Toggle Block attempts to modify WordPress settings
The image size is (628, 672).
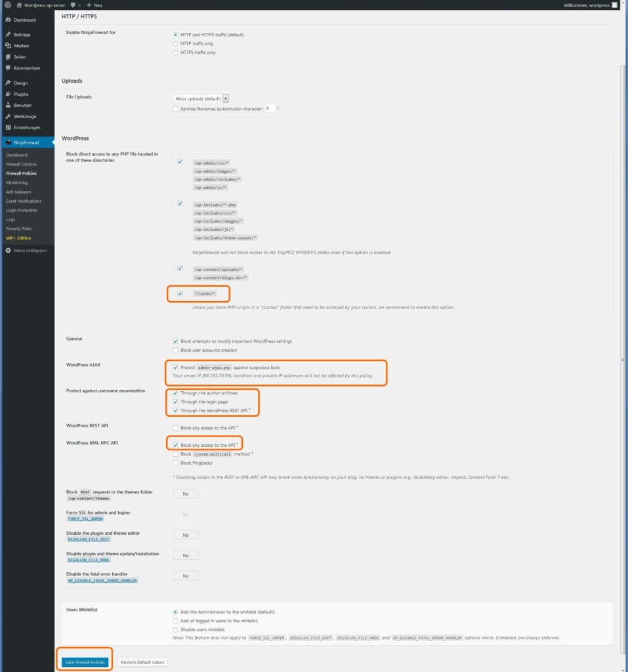(175, 341)
